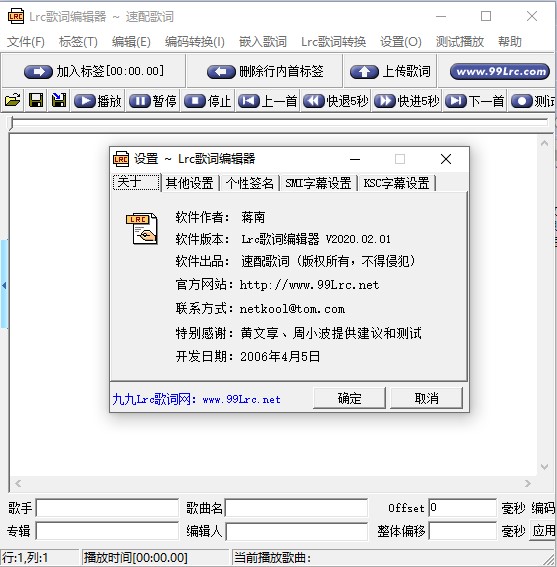Screen dimensions: 557x567
Task: Switch to the KSC字幕设置 tab
Action: (396, 183)
